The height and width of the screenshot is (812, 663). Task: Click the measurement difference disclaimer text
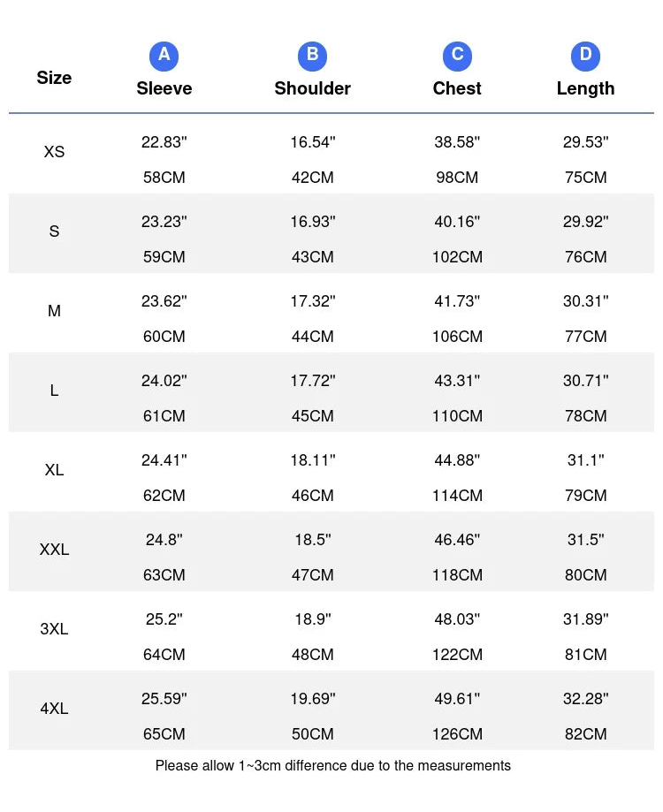point(332,766)
